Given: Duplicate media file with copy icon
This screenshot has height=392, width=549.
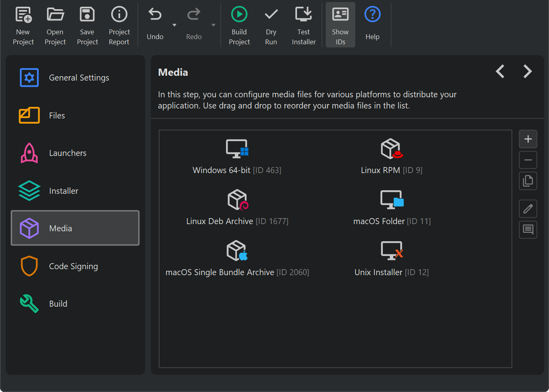Looking at the screenshot, I should 528,181.
